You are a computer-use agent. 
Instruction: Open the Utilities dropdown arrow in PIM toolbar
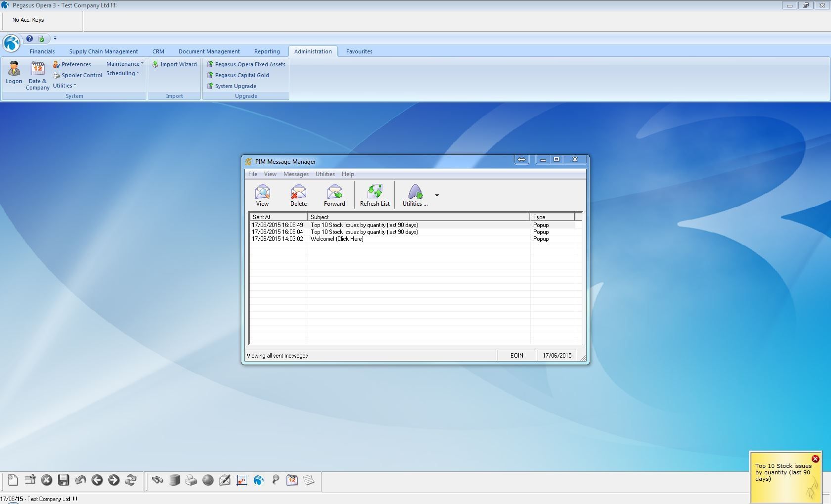[437, 195]
